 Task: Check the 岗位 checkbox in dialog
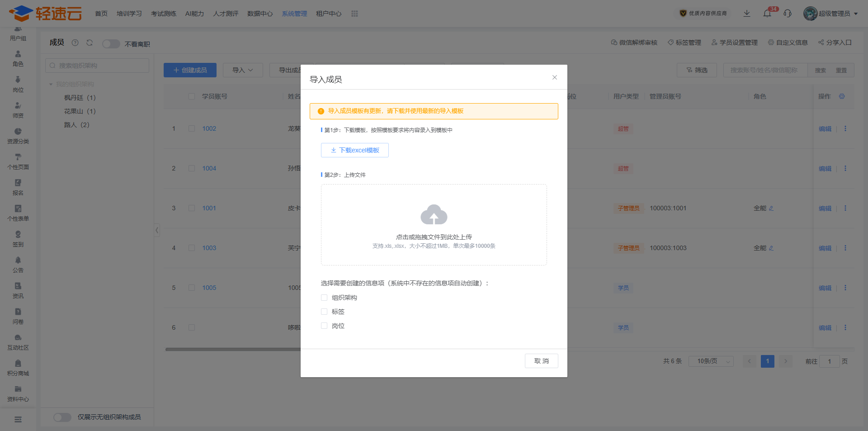coord(324,326)
